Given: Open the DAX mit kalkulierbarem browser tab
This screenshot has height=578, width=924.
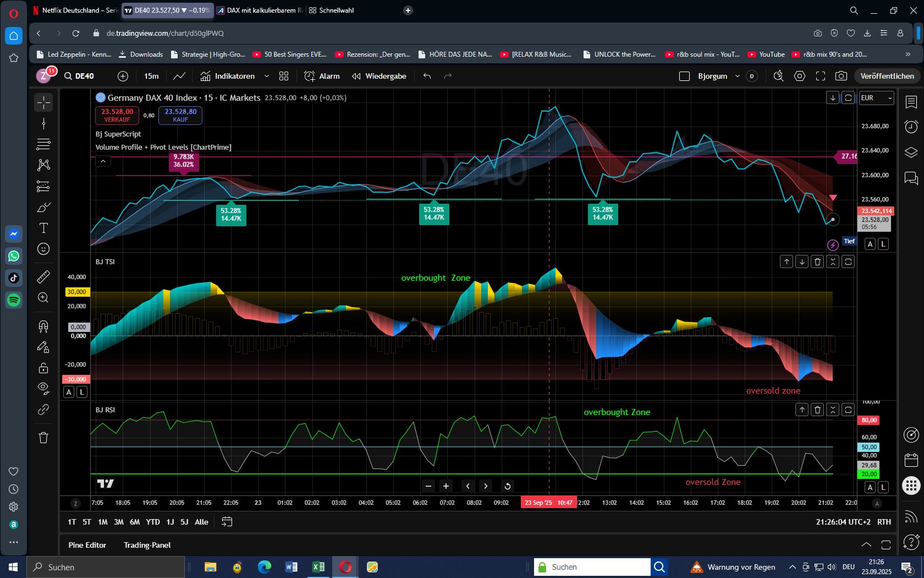Looking at the screenshot, I should click(x=258, y=10).
